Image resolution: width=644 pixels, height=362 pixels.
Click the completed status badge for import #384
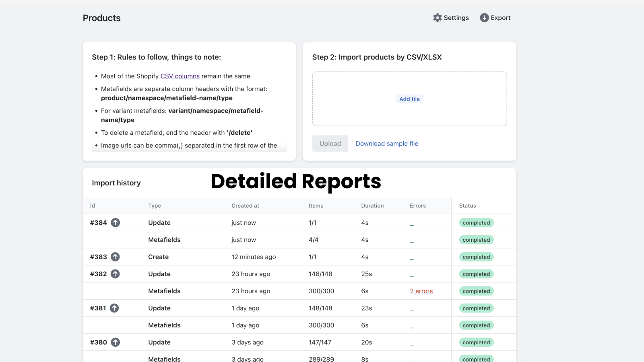(476, 222)
